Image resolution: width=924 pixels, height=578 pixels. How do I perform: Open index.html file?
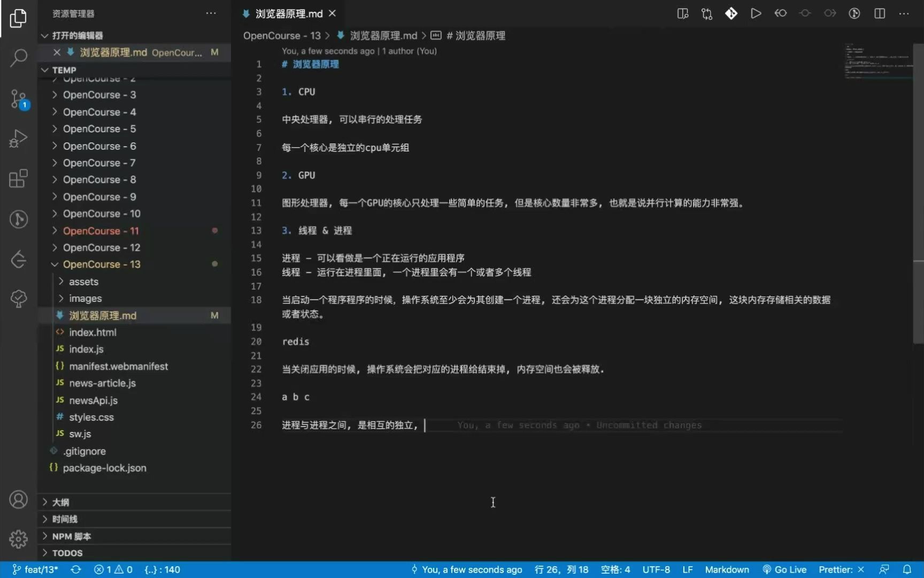[x=134, y=332]
